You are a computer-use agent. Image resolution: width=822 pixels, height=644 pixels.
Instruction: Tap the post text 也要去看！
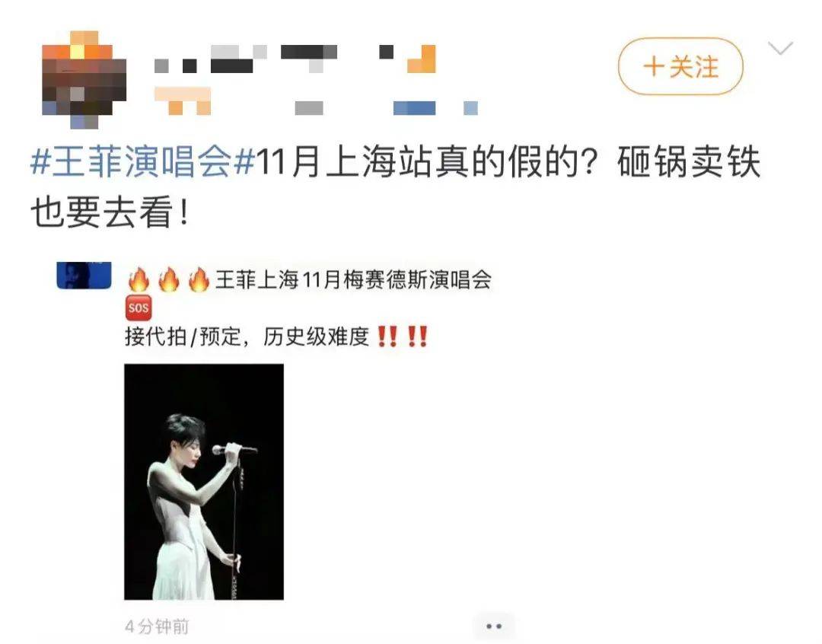(x=110, y=212)
